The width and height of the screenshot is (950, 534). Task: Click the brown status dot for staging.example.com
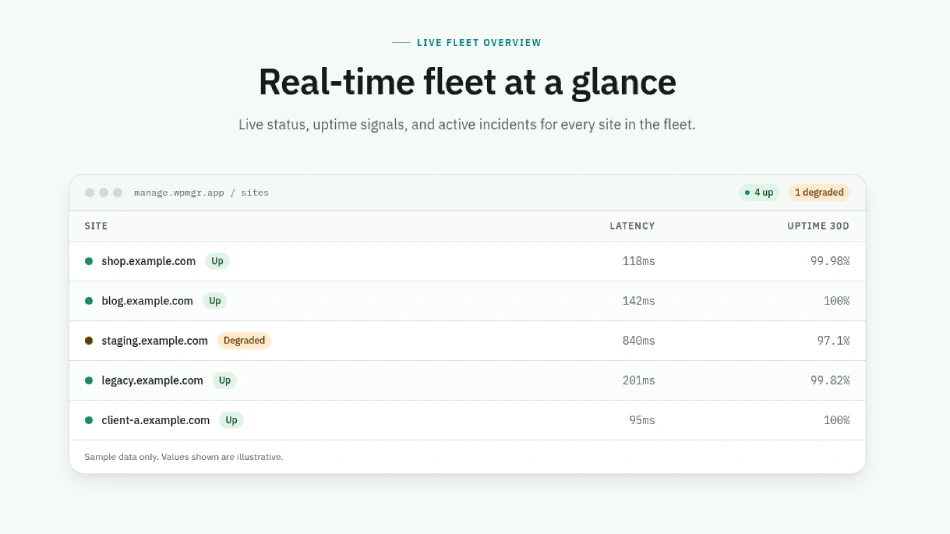click(89, 341)
